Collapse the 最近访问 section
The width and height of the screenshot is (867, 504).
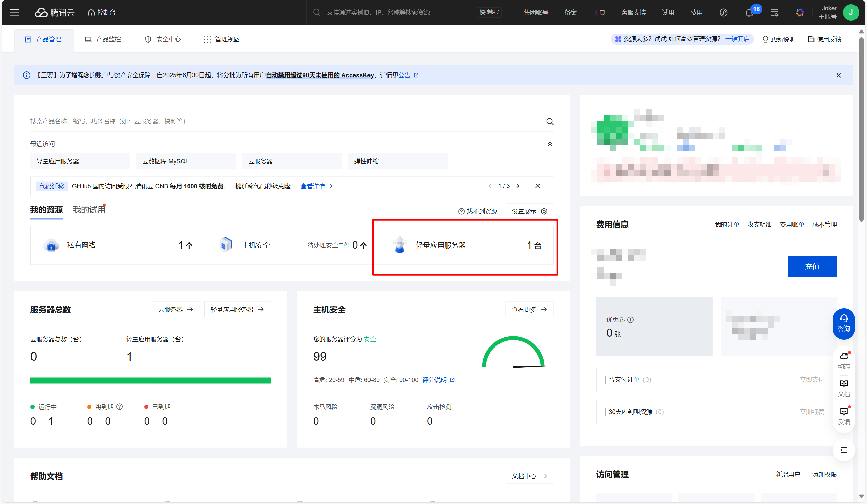pos(550,144)
